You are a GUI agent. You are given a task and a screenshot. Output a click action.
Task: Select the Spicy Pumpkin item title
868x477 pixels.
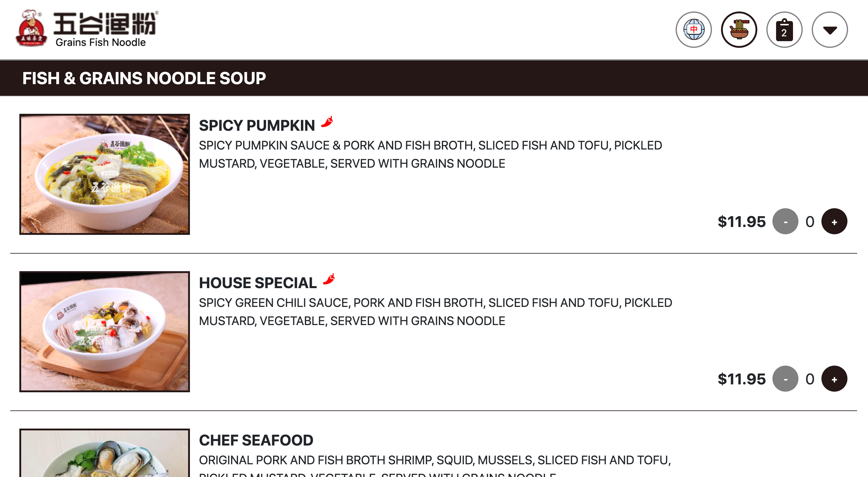pyautogui.click(x=257, y=126)
